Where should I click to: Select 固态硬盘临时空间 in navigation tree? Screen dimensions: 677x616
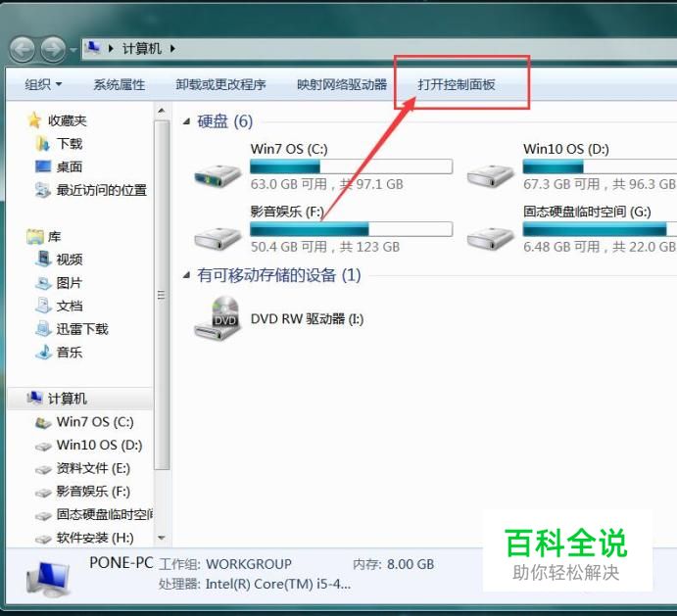point(105,514)
